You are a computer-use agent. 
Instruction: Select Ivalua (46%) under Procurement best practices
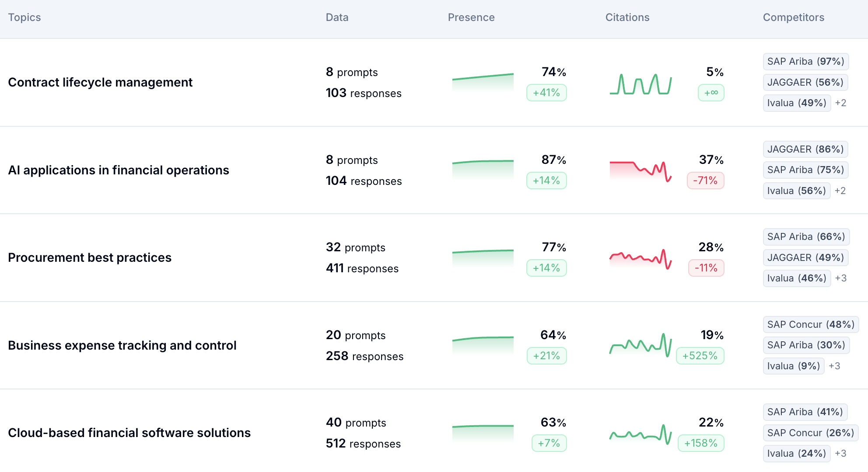[x=797, y=278]
